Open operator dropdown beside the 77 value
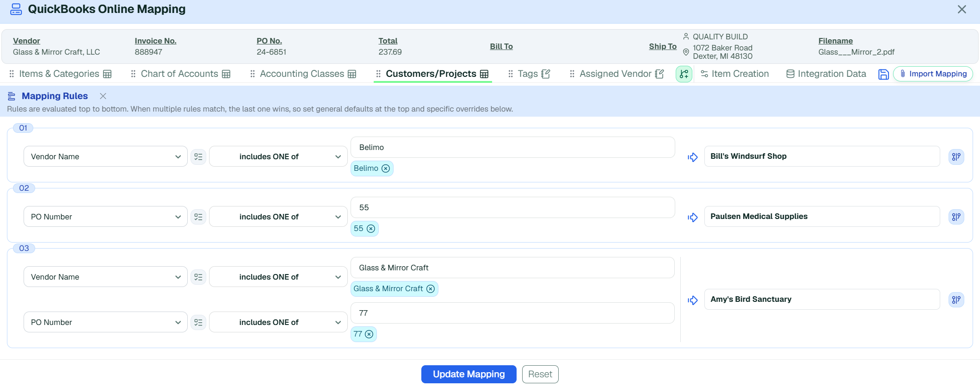This screenshot has width=980, height=387. pyautogui.click(x=278, y=322)
